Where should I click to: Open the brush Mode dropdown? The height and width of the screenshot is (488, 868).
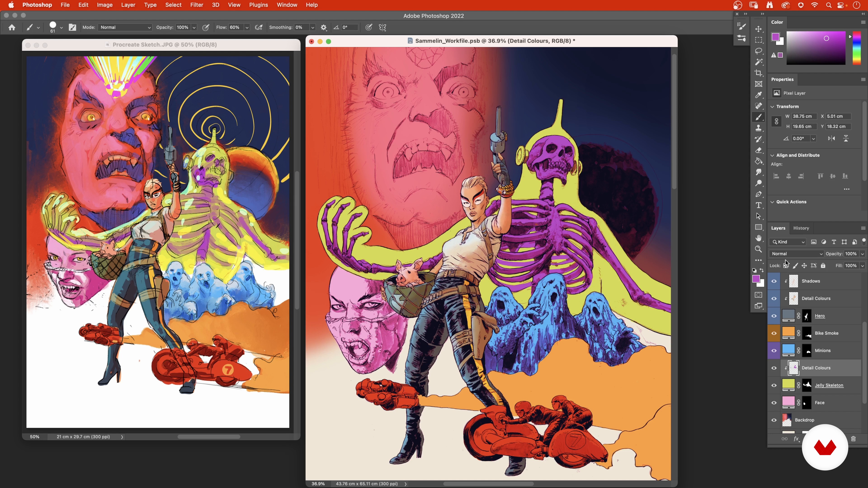tap(125, 27)
